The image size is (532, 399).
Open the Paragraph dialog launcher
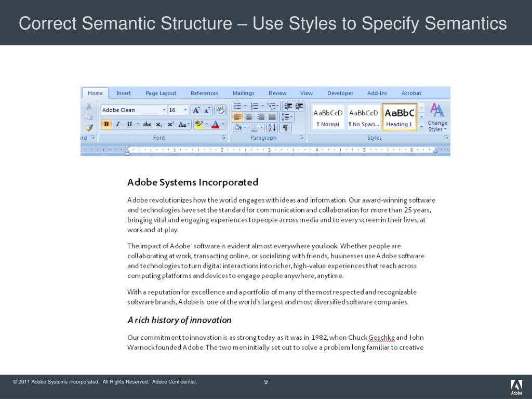301,137
